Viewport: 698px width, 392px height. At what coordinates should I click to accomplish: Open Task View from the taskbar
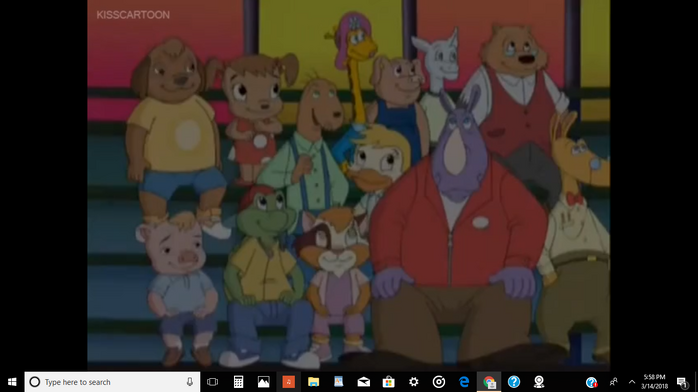point(213,382)
